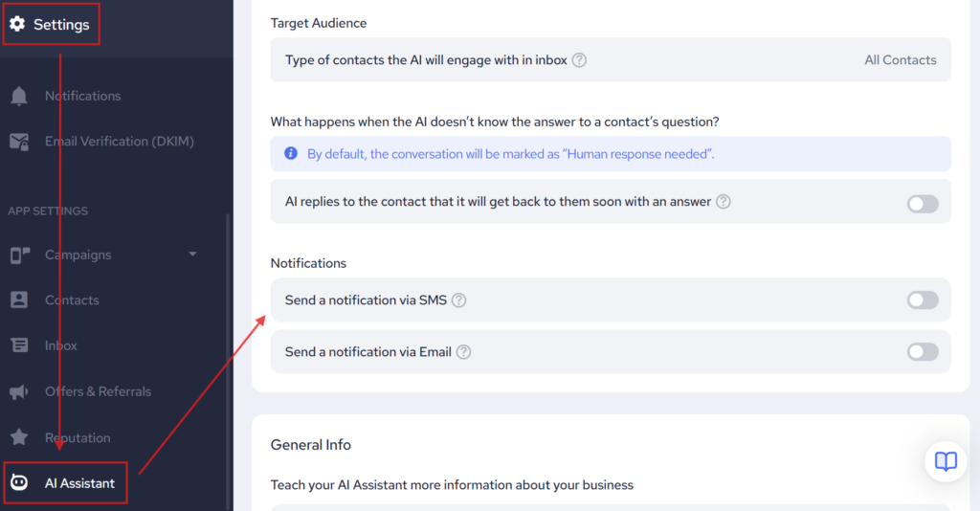Toggle AI replies it will get back soon
Viewport: 980px width, 511px height.
click(x=923, y=203)
